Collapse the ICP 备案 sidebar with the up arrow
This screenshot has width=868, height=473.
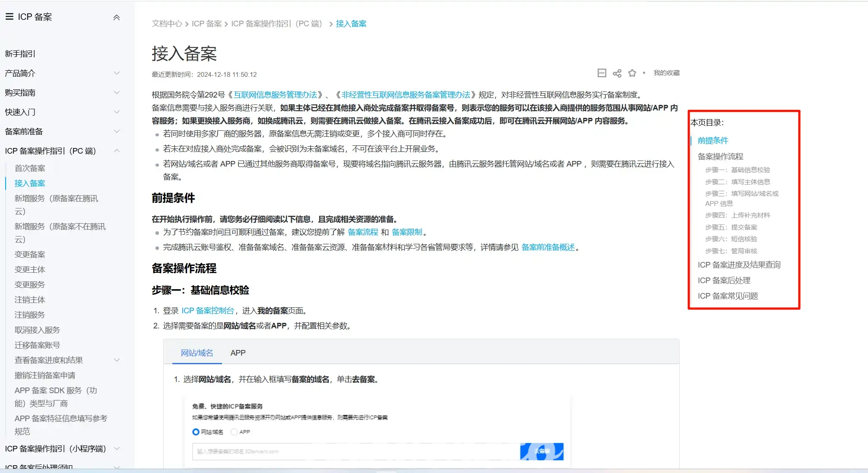(116, 17)
